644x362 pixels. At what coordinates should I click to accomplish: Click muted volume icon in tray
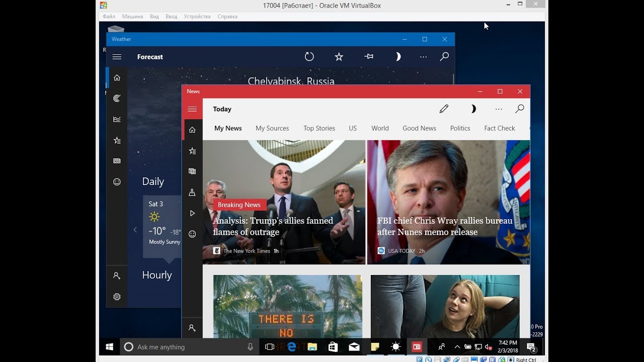click(488, 347)
